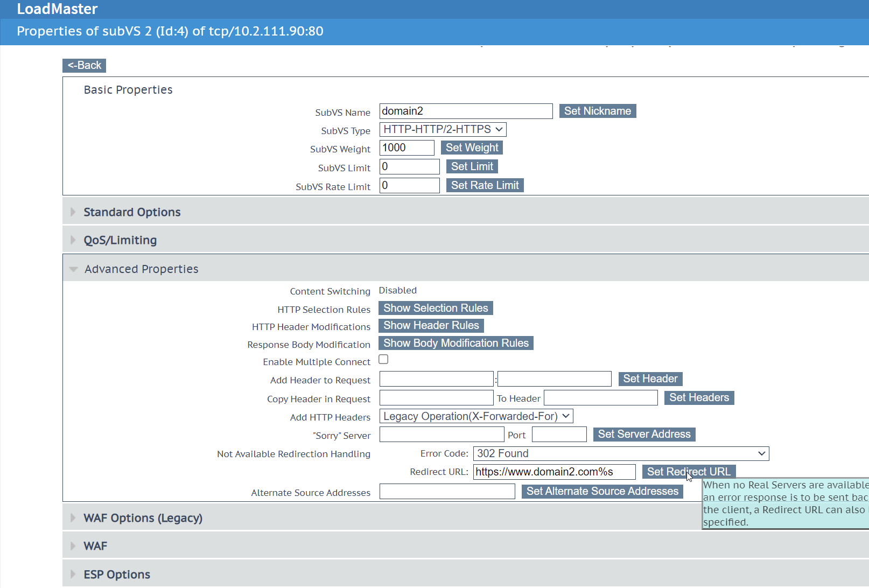Viewport: 869px width, 588px height.
Task: Expand the WAF section
Action: point(466,546)
